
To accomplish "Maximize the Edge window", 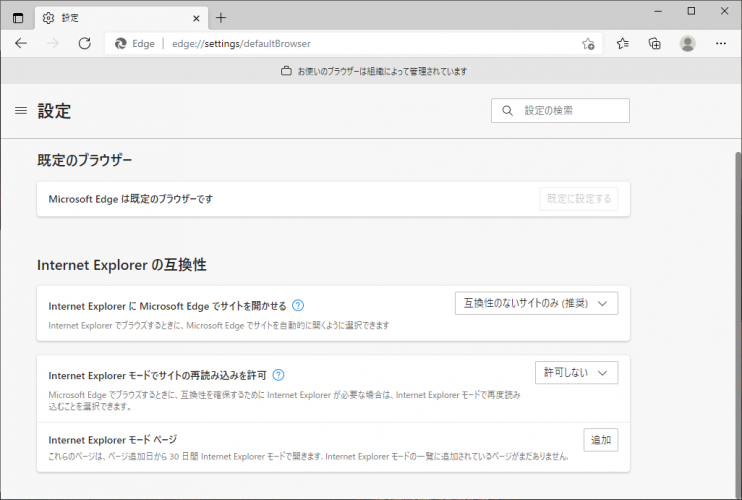I will (x=691, y=11).
